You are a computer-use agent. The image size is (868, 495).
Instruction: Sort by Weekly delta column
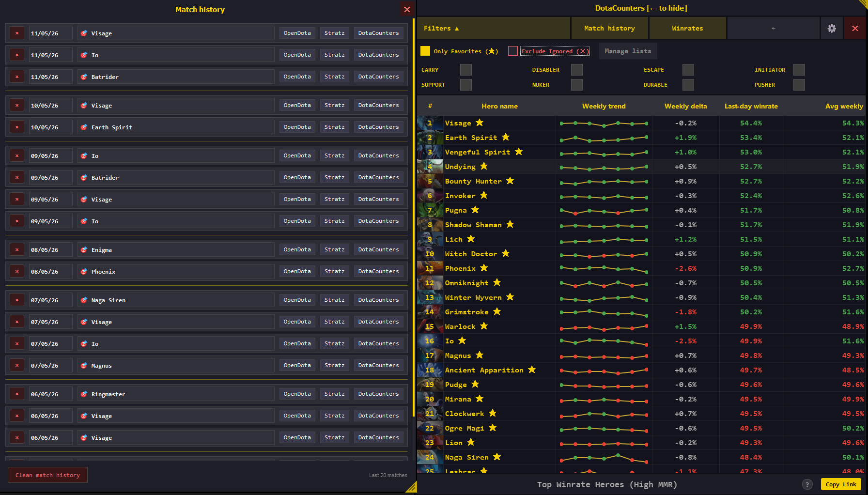(685, 106)
